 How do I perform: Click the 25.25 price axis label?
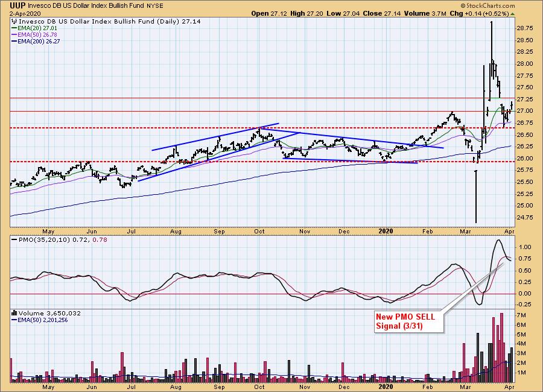pos(525,194)
